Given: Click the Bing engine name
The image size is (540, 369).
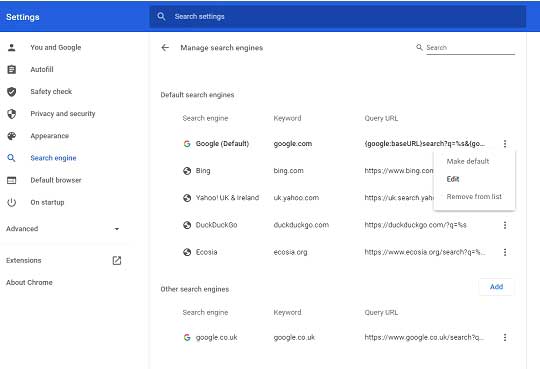Looking at the screenshot, I should pos(203,171).
